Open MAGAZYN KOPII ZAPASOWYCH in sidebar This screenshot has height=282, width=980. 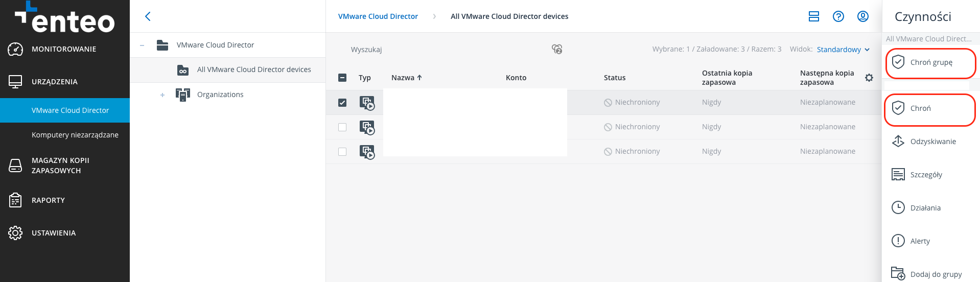tap(60, 166)
